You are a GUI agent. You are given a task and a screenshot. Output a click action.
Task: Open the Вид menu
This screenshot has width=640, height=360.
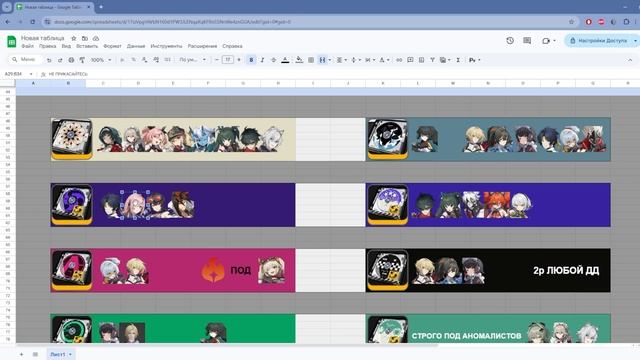(66, 46)
